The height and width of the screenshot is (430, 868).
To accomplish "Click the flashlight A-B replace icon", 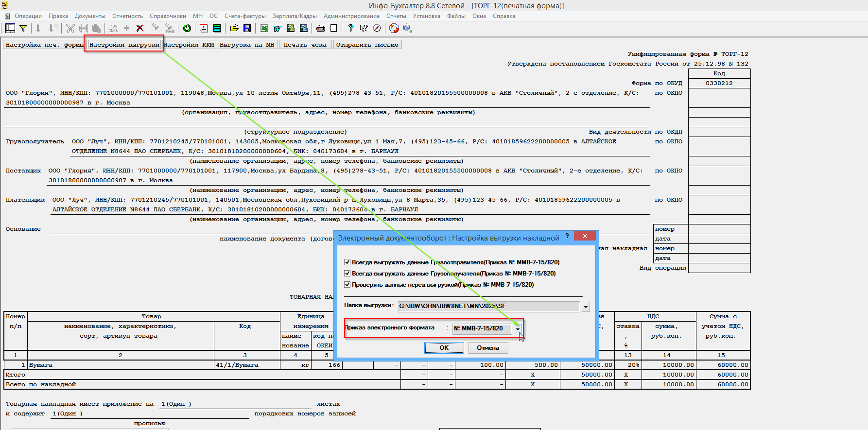I will [x=170, y=28].
